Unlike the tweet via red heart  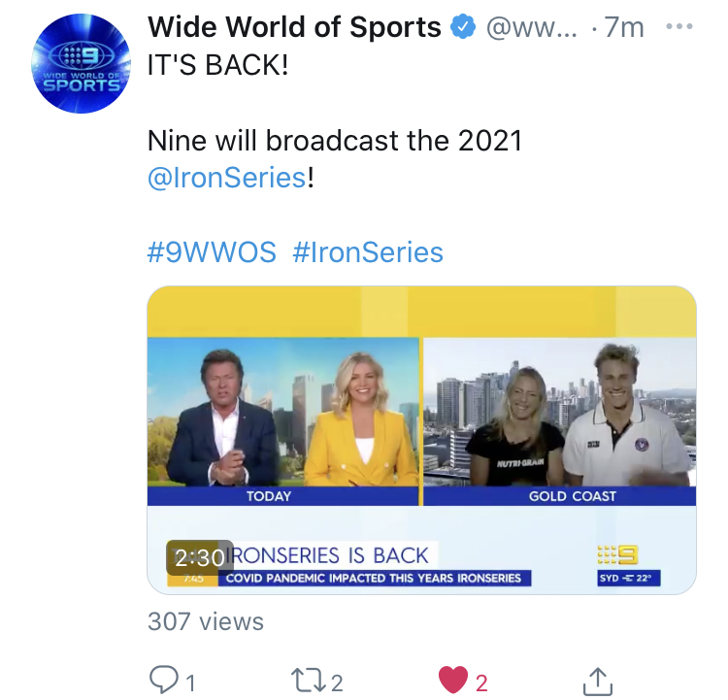tap(453, 680)
